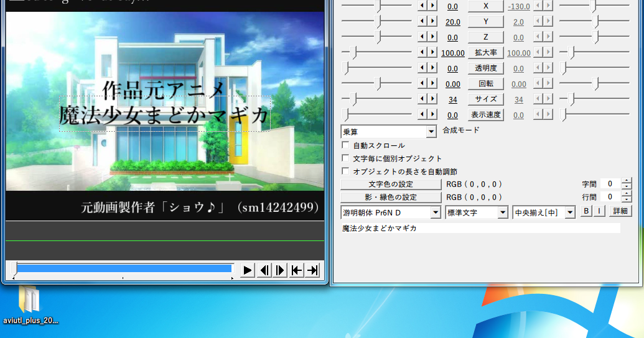Viewport: 644px width, 338px height.
Task: Enable 自動スクロール checkbox
Action: [x=345, y=145]
